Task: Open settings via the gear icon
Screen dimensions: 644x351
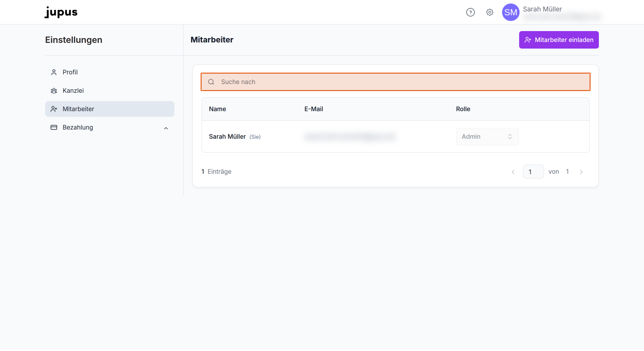Action: (490, 12)
